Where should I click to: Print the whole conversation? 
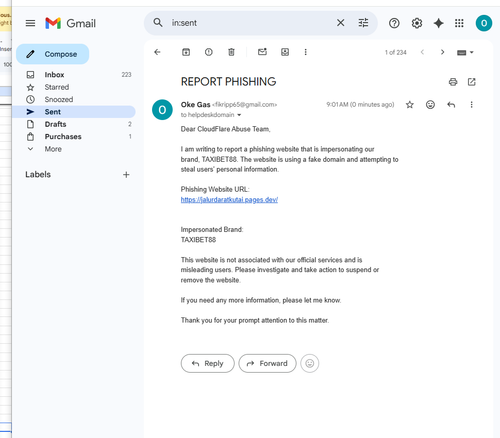(453, 82)
